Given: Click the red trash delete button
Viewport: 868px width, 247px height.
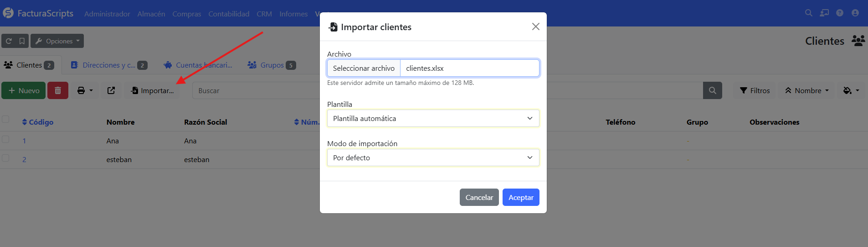Looking at the screenshot, I should click(58, 90).
